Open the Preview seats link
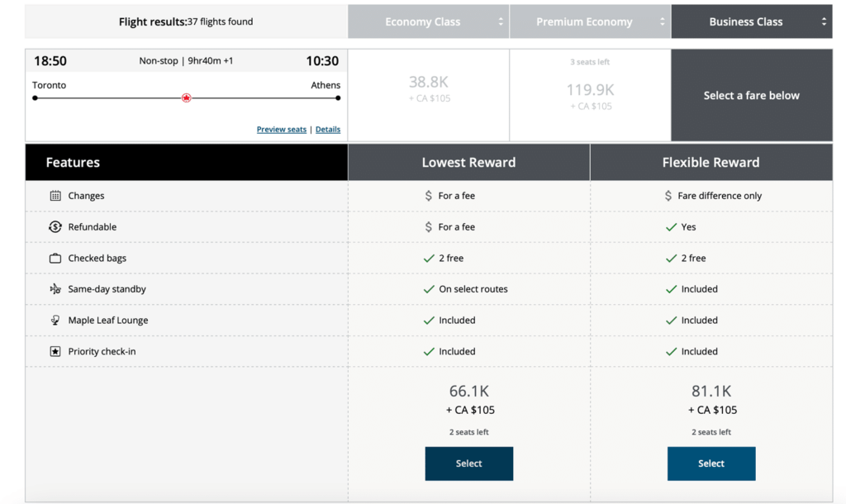This screenshot has height=504, width=846. [x=281, y=129]
